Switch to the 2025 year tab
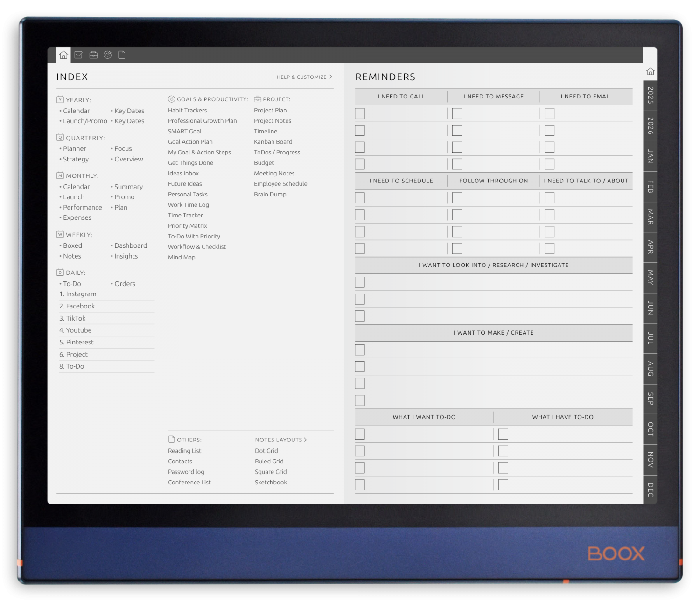The image size is (700, 602). [x=650, y=95]
